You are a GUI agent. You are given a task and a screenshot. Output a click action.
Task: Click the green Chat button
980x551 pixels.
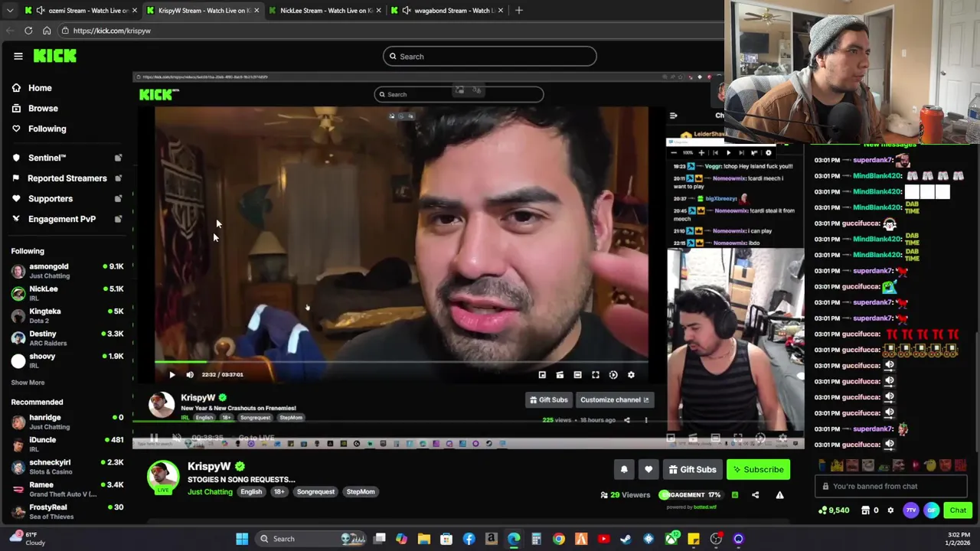pos(958,510)
